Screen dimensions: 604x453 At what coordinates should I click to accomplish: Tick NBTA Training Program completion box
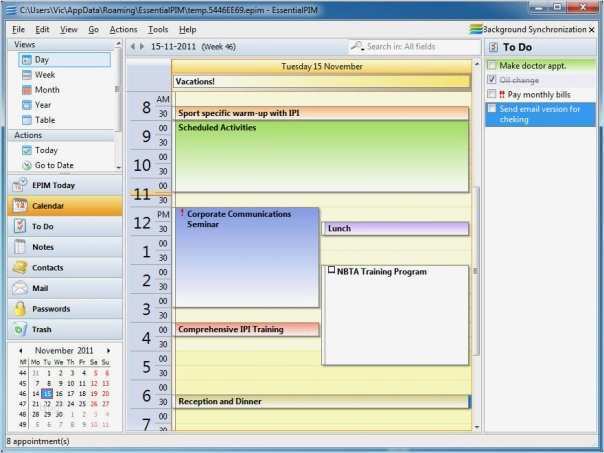click(331, 270)
